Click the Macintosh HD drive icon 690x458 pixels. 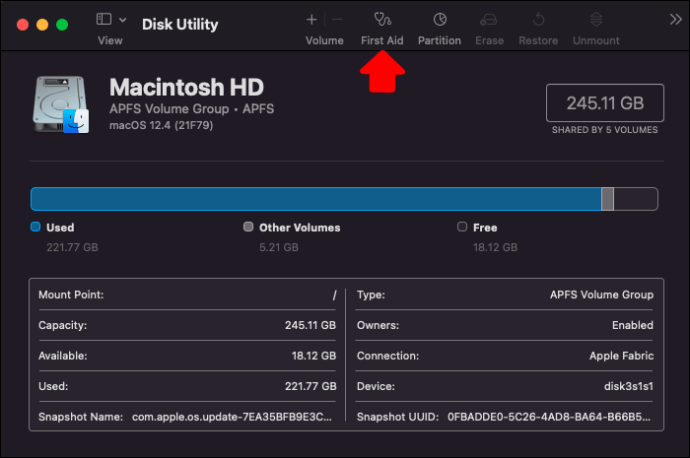click(62, 103)
